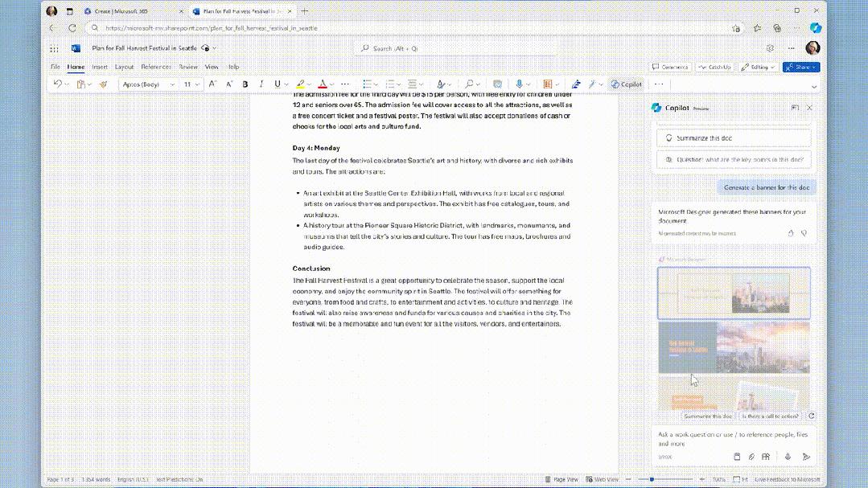Image resolution: width=868 pixels, height=488 pixels.
Task: Select the Format Painter icon
Action: [x=103, y=84]
